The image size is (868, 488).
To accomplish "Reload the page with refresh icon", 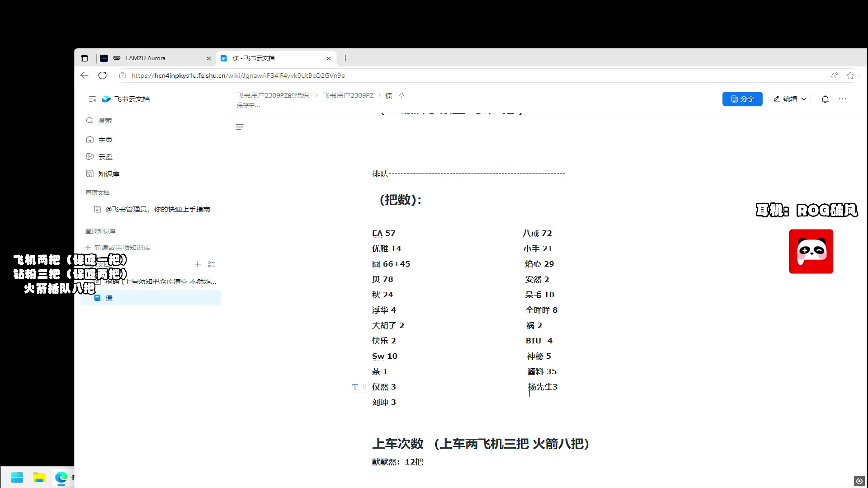I will pyautogui.click(x=103, y=75).
